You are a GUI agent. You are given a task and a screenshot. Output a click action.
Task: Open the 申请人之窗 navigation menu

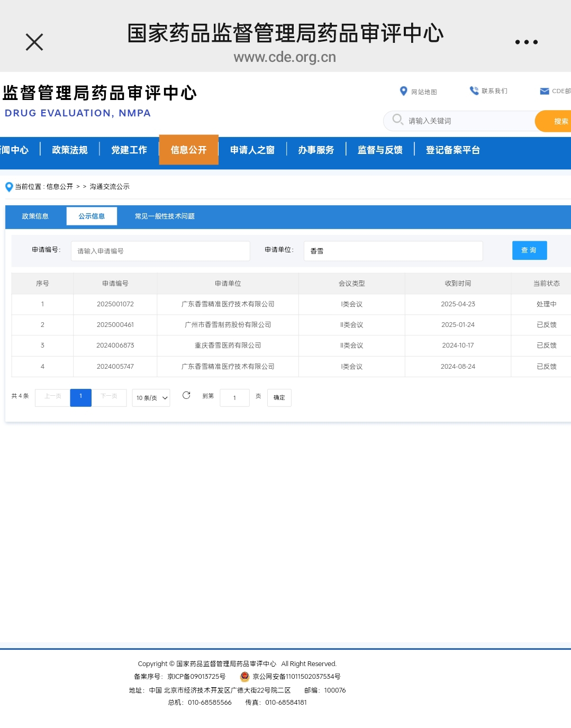[252, 150]
